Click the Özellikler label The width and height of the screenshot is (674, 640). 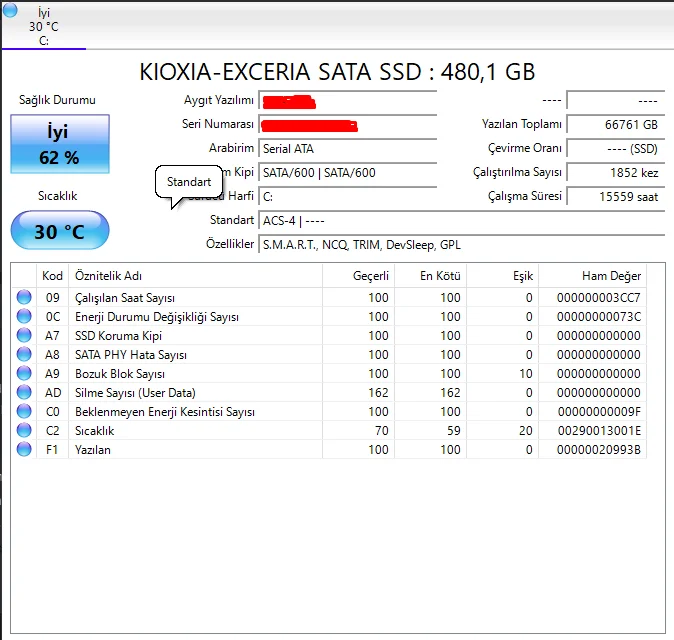230,244
